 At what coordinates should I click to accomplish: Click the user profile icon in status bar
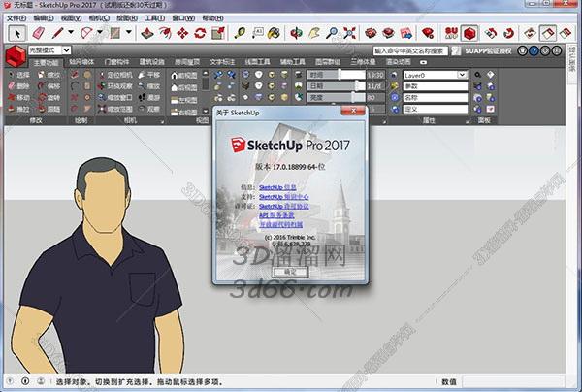(41, 381)
